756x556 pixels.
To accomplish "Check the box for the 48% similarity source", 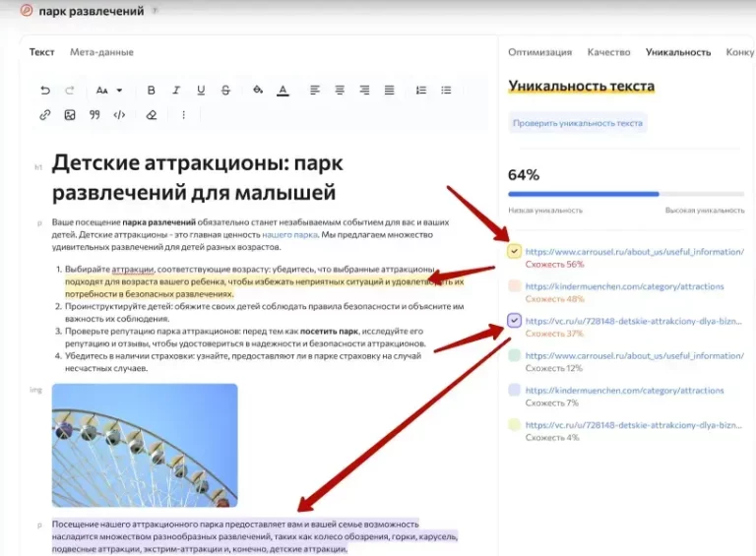I will 515,286.
